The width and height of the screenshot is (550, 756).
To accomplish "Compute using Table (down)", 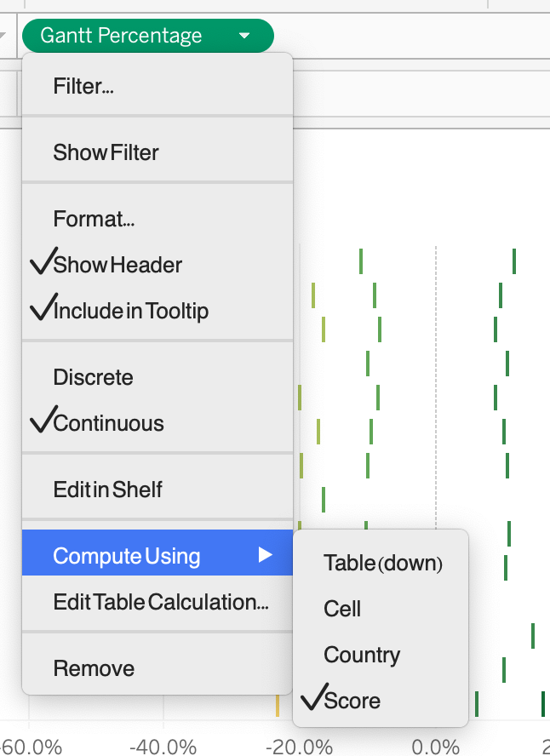I will 383,563.
